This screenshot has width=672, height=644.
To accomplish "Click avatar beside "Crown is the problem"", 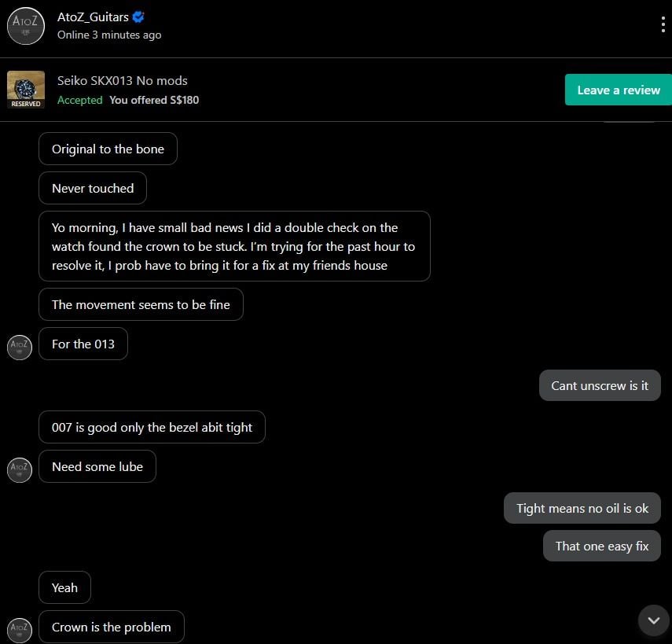I will click(20, 630).
